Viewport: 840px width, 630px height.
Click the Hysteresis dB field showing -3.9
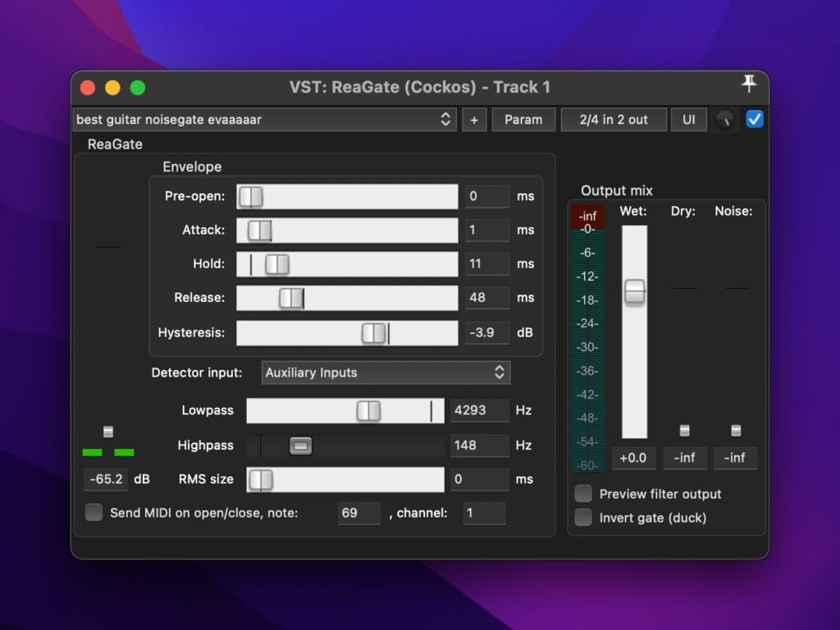pos(487,332)
